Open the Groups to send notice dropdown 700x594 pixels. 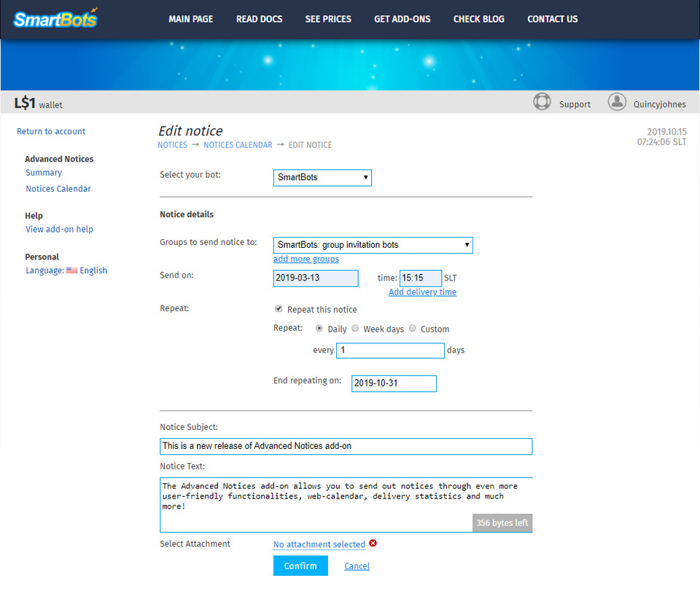point(373,245)
